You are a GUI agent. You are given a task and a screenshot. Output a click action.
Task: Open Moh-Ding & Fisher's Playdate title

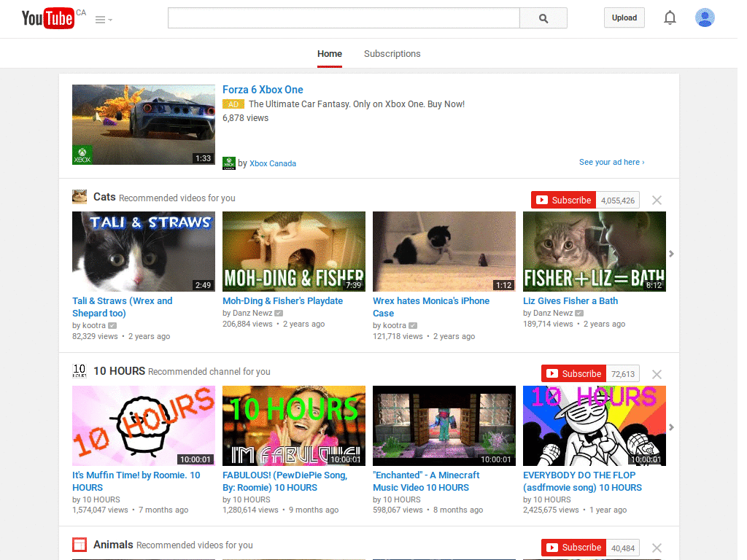(x=282, y=300)
